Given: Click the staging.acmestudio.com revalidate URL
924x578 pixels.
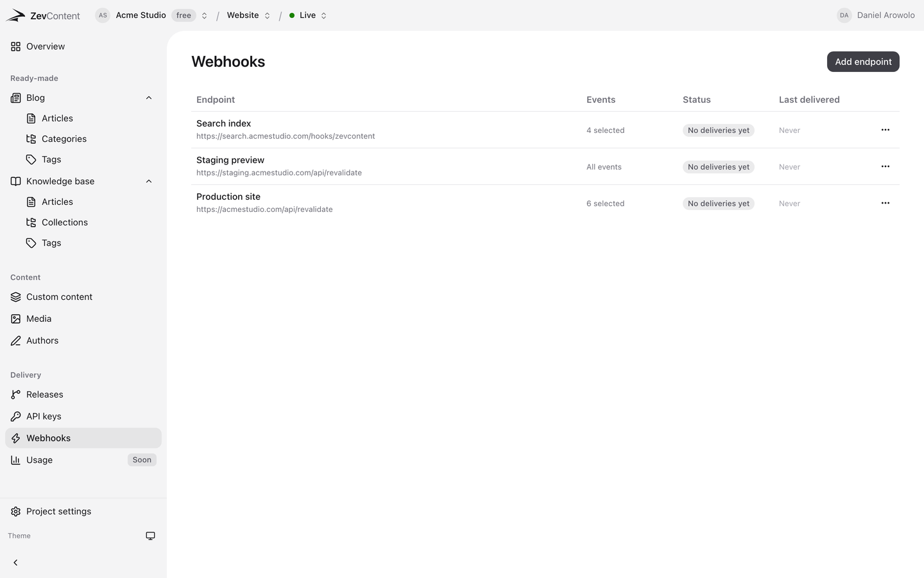Looking at the screenshot, I should [279, 173].
